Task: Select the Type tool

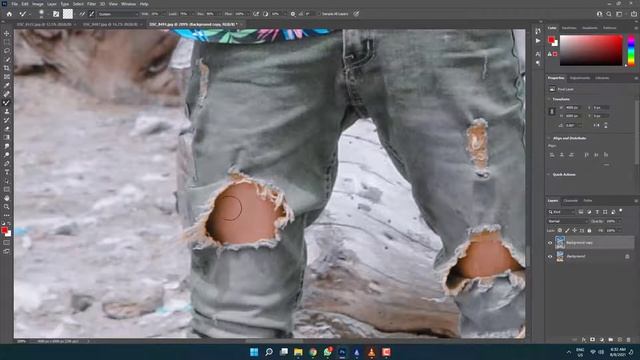Action: pos(7,172)
